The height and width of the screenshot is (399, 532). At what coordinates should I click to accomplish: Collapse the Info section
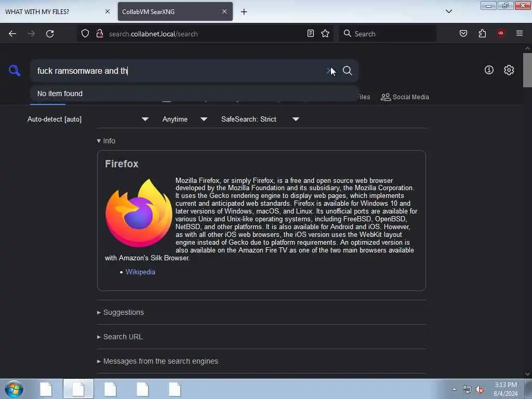(x=106, y=141)
